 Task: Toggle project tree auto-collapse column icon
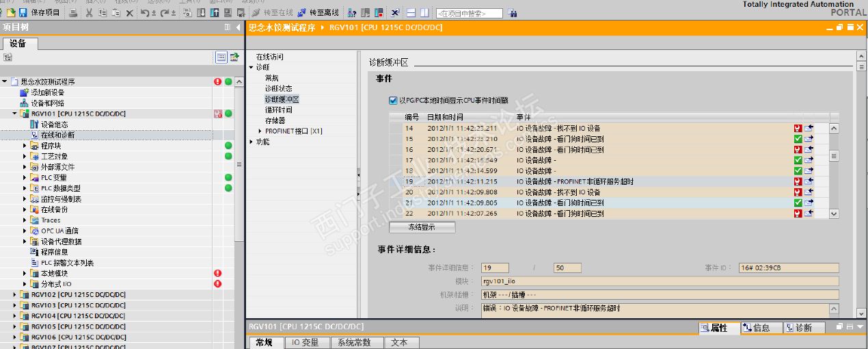[x=228, y=27]
